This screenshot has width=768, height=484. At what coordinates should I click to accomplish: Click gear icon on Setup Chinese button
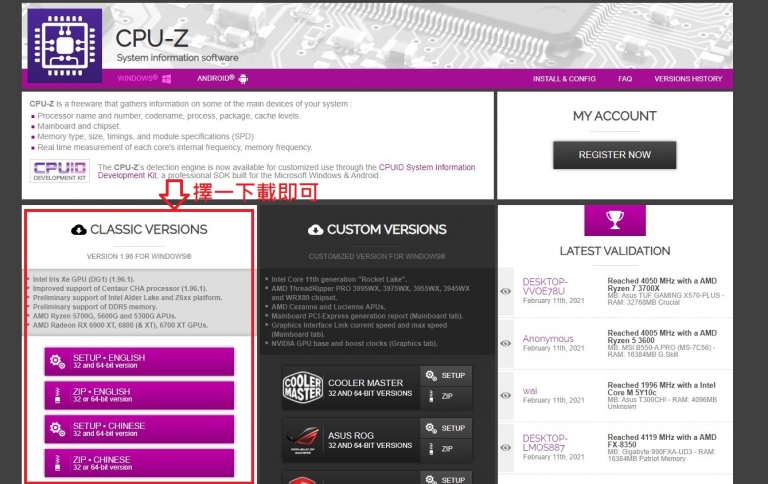point(57,429)
